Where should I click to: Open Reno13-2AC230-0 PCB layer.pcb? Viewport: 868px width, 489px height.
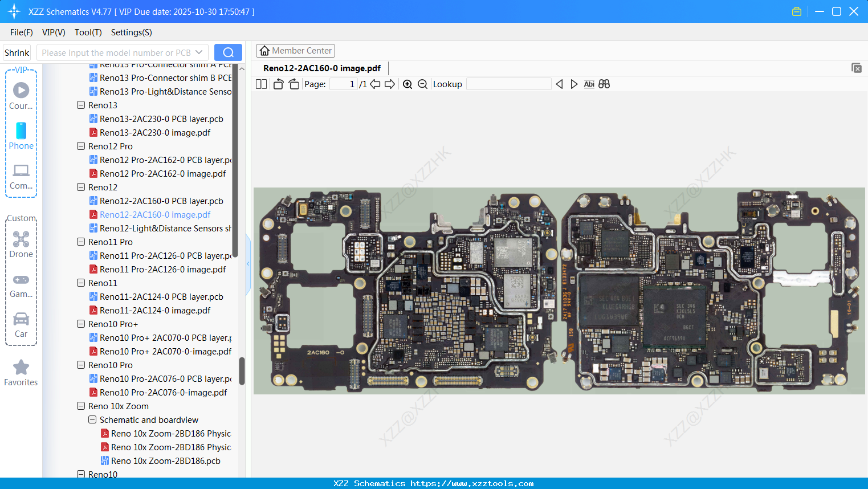(x=161, y=119)
